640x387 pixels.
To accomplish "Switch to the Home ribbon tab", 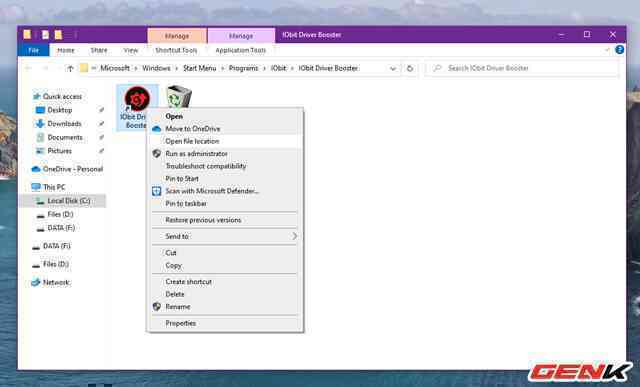I will click(x=66, y=50).
